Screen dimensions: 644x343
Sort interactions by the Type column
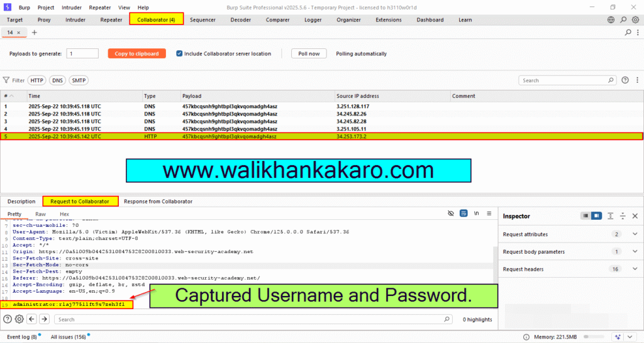point(162,96)
